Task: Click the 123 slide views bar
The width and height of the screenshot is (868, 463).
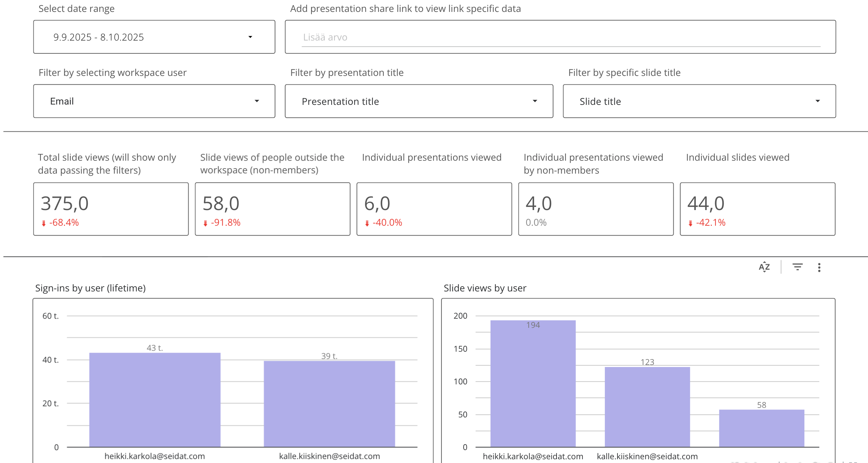Action: (647, 407)
